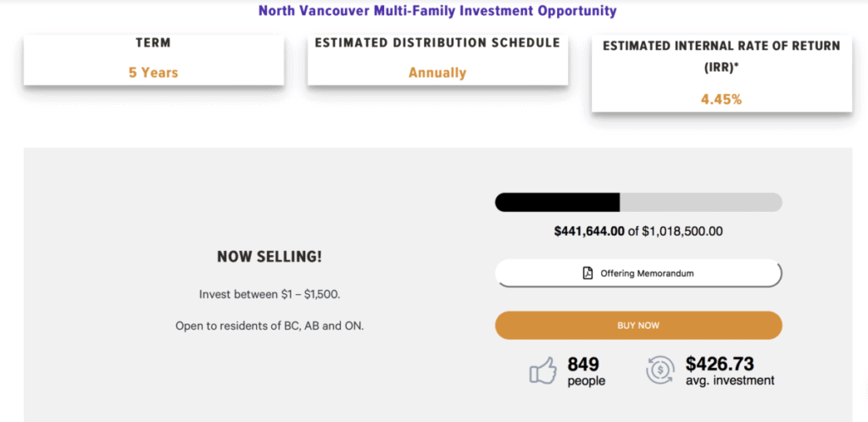Click the 4.45% IRR value
This screenshot has height=422, width=868.
pyautogui.click(x=721, y=99)
